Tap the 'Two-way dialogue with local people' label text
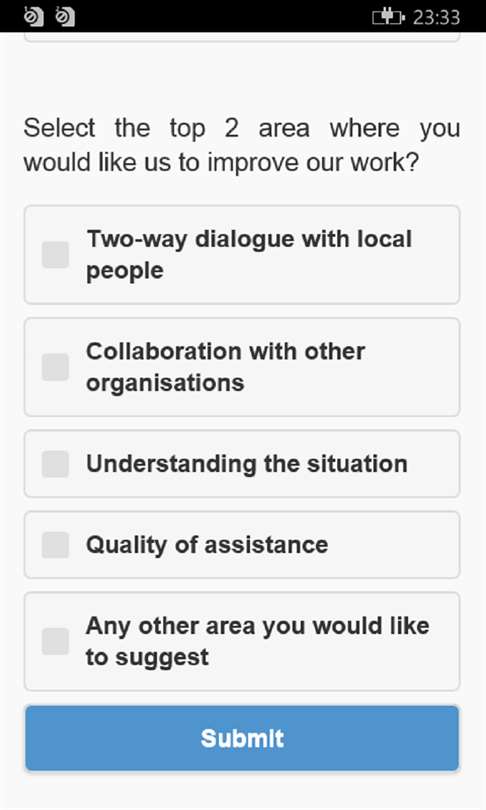The image size is (486, 810). click(249, 255)
